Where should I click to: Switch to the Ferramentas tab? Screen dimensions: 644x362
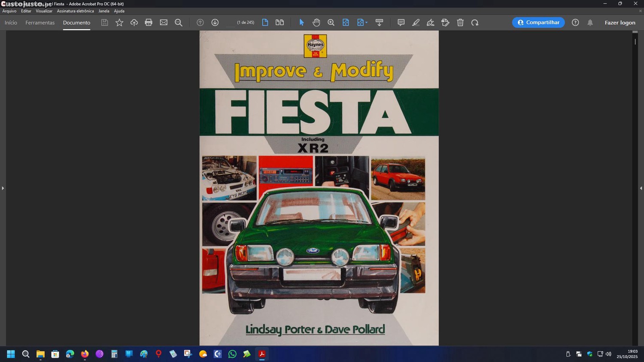(40, 22)
